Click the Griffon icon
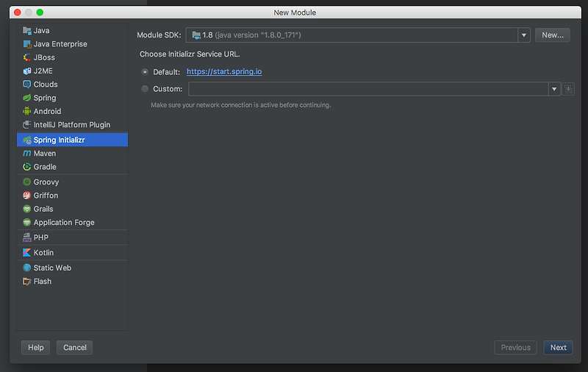 (x=27, y=196)
